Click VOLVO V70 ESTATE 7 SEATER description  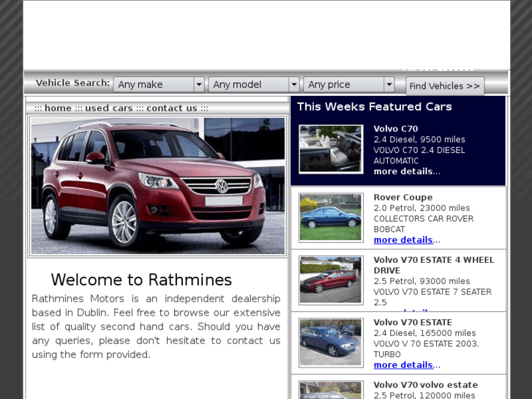click(x=432, y=297)
